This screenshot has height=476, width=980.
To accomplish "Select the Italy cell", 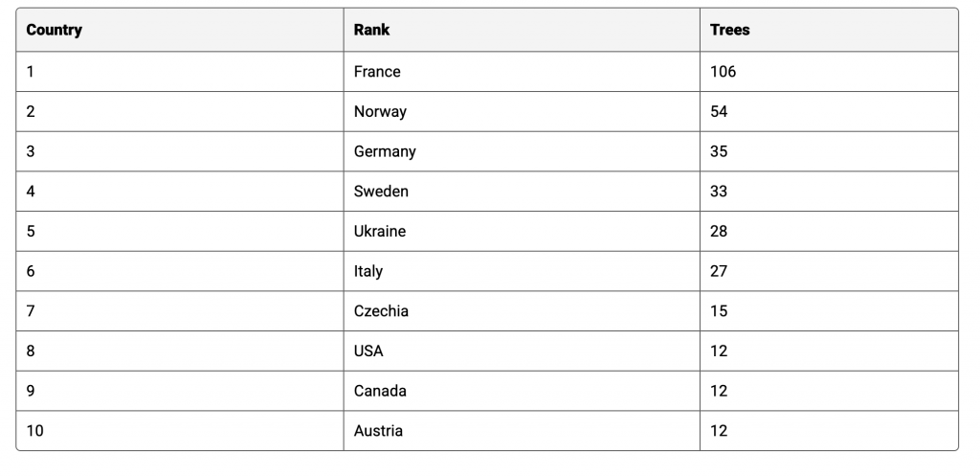I will [x=368, y=271].
